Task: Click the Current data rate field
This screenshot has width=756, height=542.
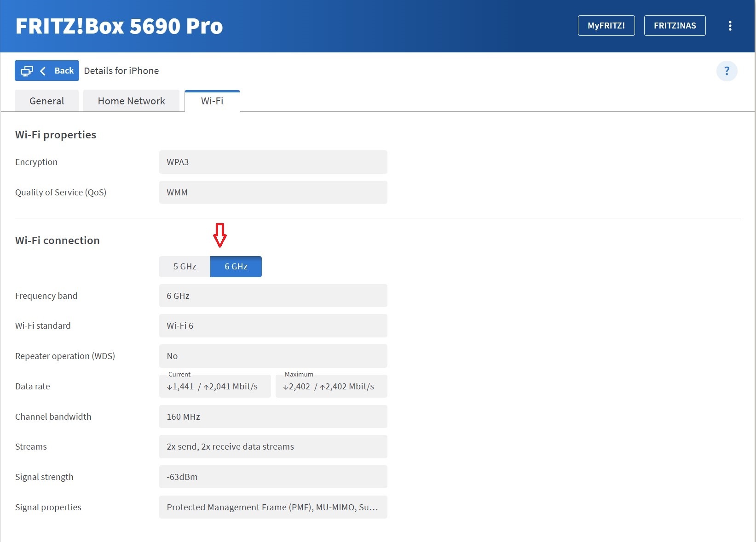Action: coord(215,387)
